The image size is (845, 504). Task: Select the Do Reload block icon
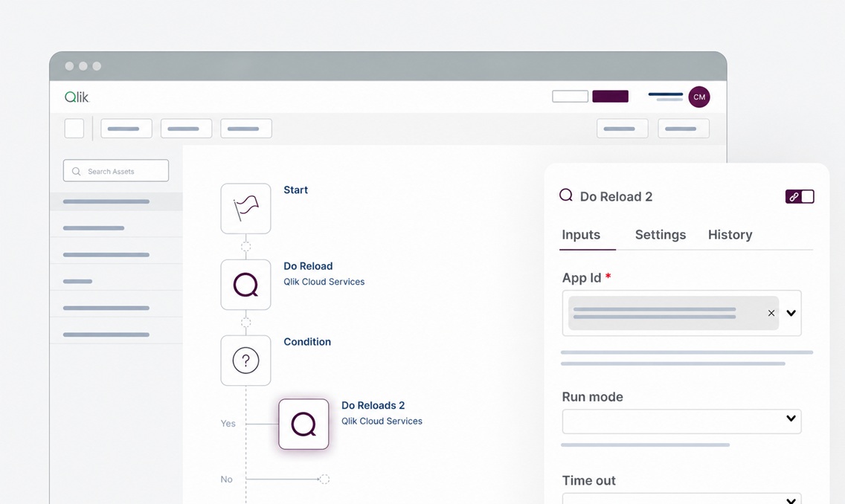click(x=245, y=284)
